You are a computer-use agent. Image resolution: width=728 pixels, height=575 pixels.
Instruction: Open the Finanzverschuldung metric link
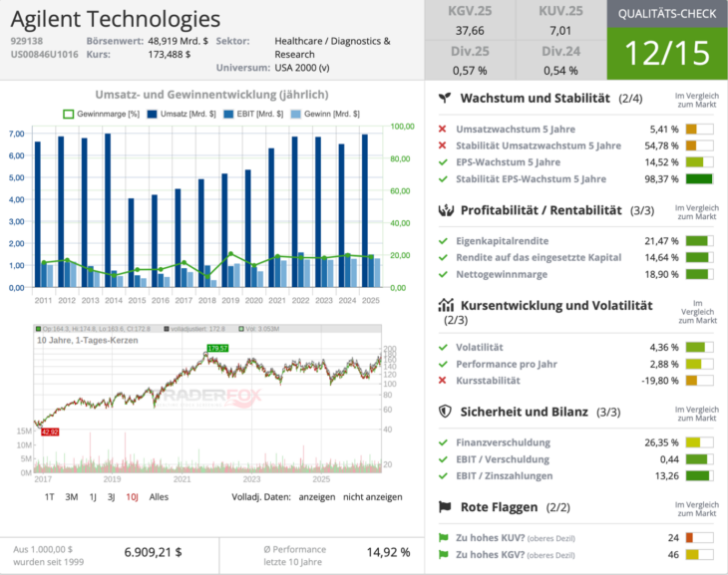(x=503, y=442)
